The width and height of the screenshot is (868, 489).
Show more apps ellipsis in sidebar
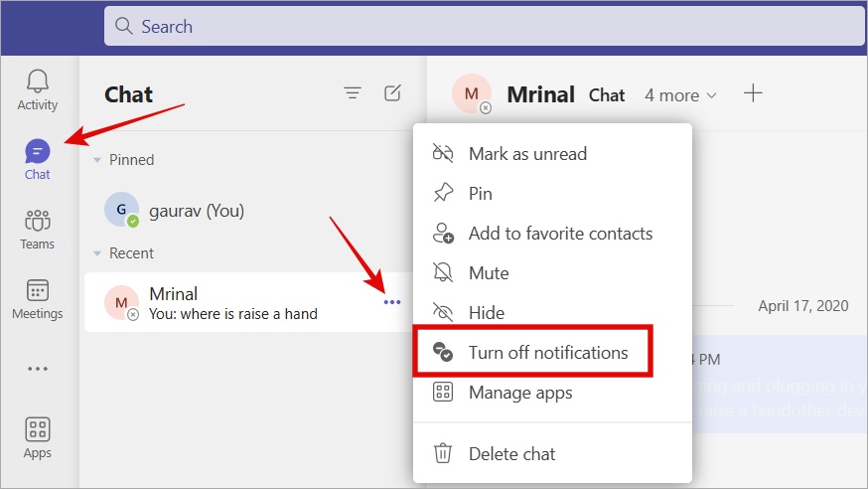(37, 369)
